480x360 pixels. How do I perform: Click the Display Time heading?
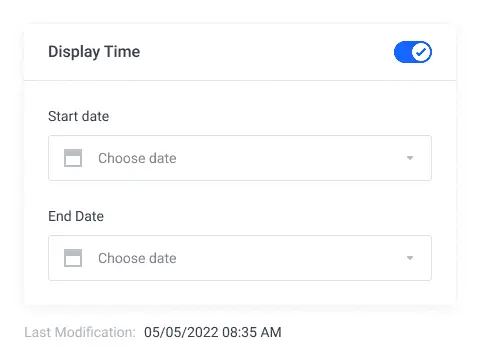click(x=94, y=52)
